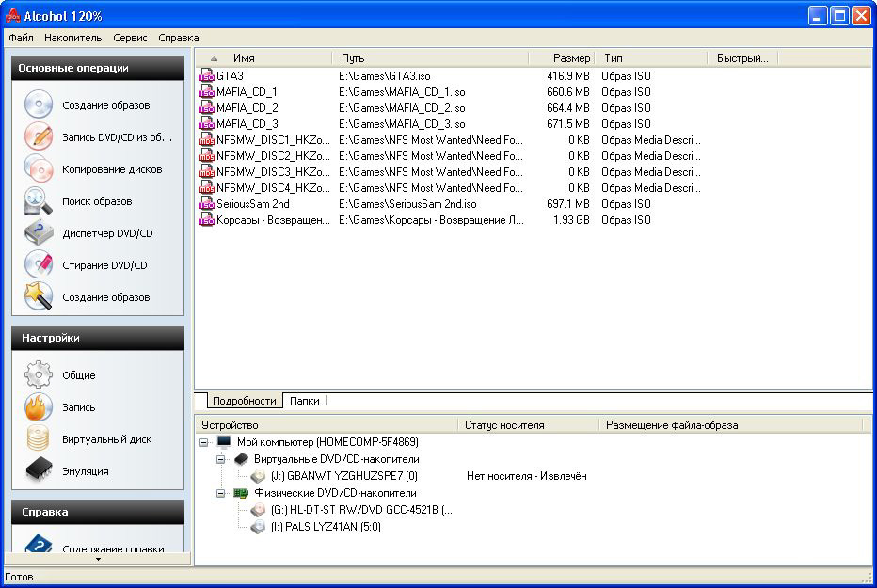This screenshot has height=588, width=877.
Task: Click the MDS icon of NFSMW_DISC3
Action: (x=207, y=172)
